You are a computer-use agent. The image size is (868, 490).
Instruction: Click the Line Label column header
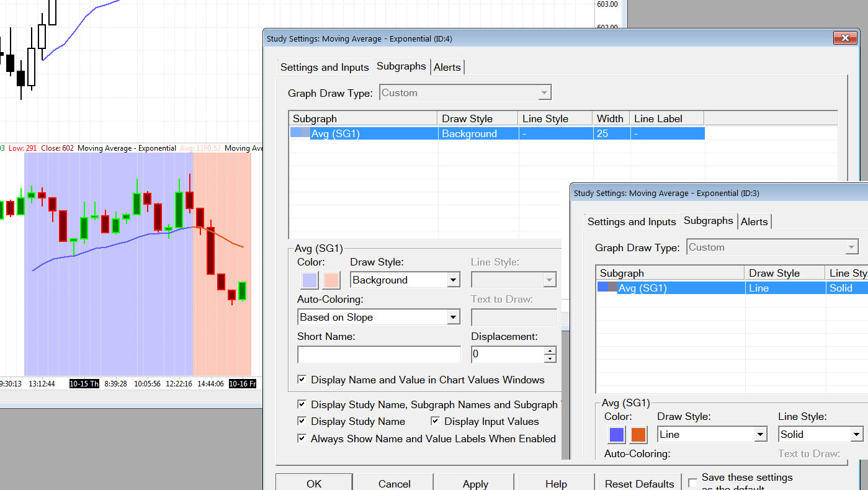[667, 118]
